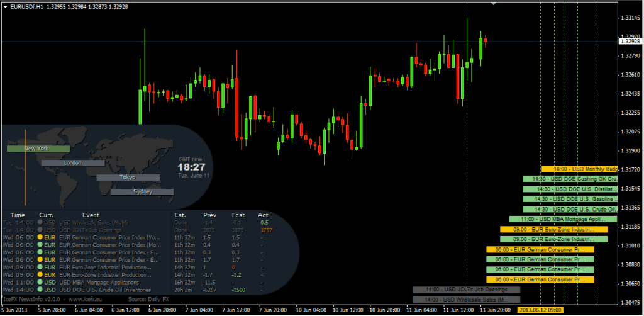
Task: Select 'EUR German Consumer Price Index (Mo…' event
Action: click(109, 245)
